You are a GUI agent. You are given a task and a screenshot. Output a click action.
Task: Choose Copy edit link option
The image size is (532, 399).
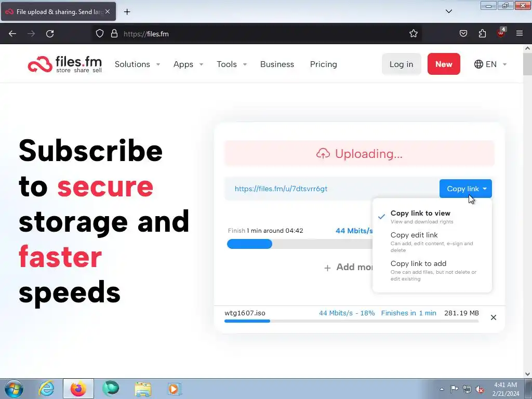(432, 242)
